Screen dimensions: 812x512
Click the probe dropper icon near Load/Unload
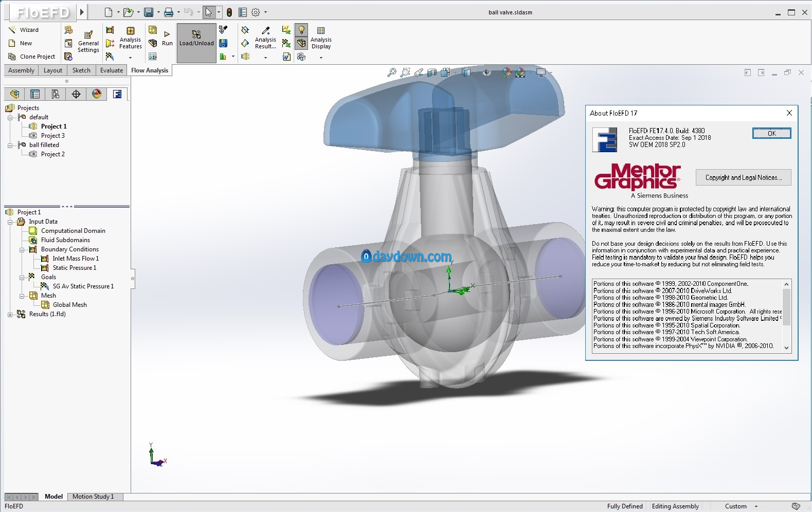point(223,30)
